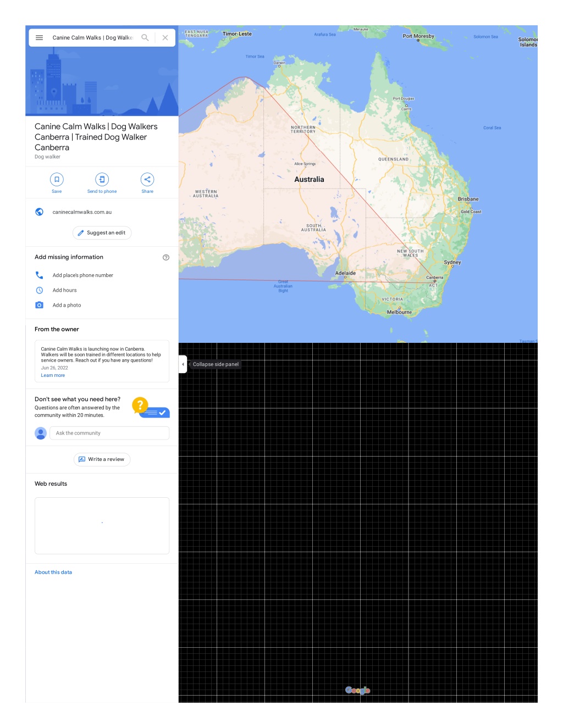
Task: Click the phone icon for adding number
Action: click(x=40, y=275)
